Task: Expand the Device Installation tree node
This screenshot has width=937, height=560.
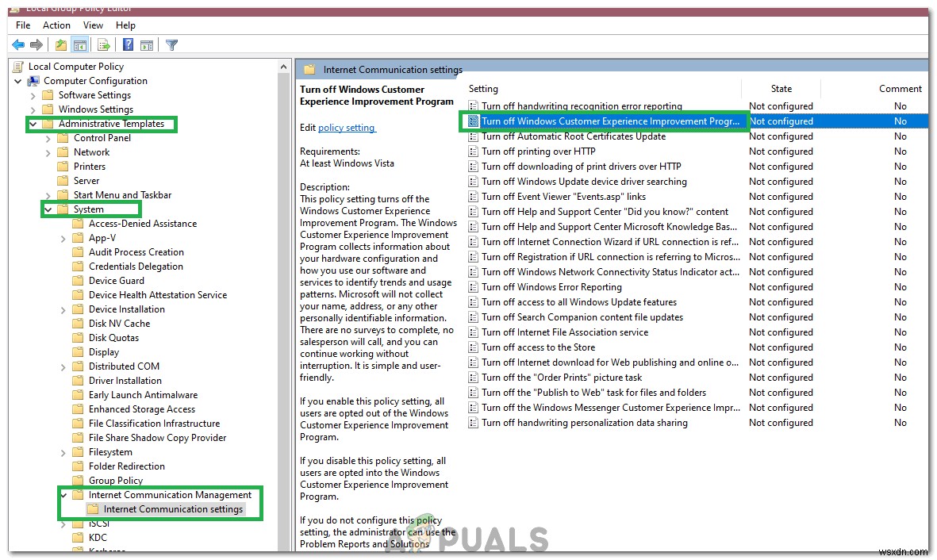Action: click(x=63, y=309)
